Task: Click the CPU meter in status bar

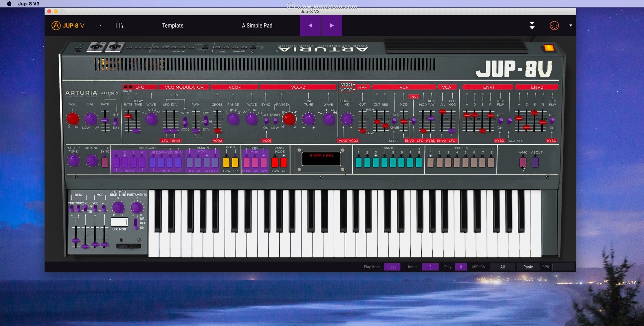Action: pyautogui.click(x=563, y=267)
